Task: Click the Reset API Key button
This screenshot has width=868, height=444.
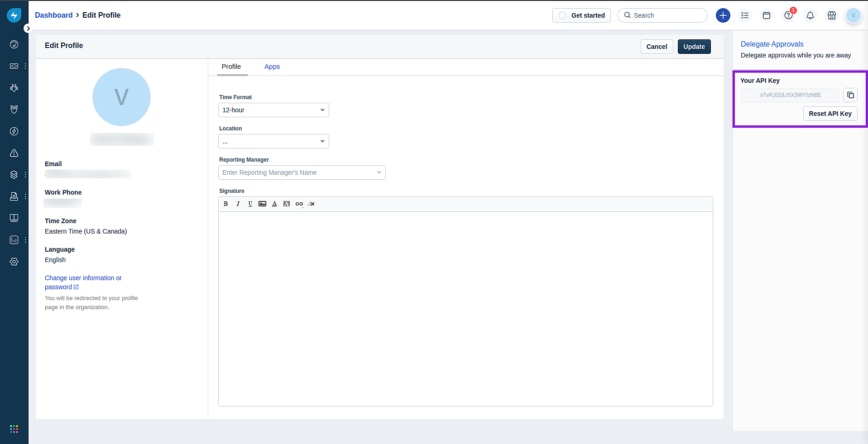Action: pos(830,113)
